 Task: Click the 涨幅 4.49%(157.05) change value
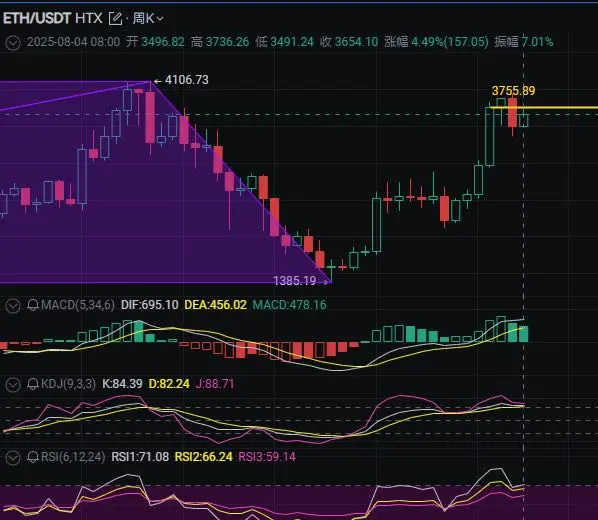pos(436,42)
